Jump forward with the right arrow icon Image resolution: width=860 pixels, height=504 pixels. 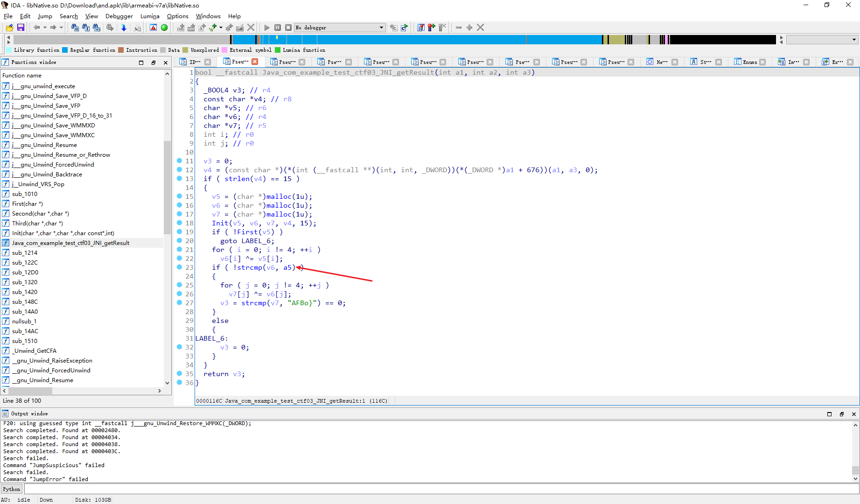[53, 28]
